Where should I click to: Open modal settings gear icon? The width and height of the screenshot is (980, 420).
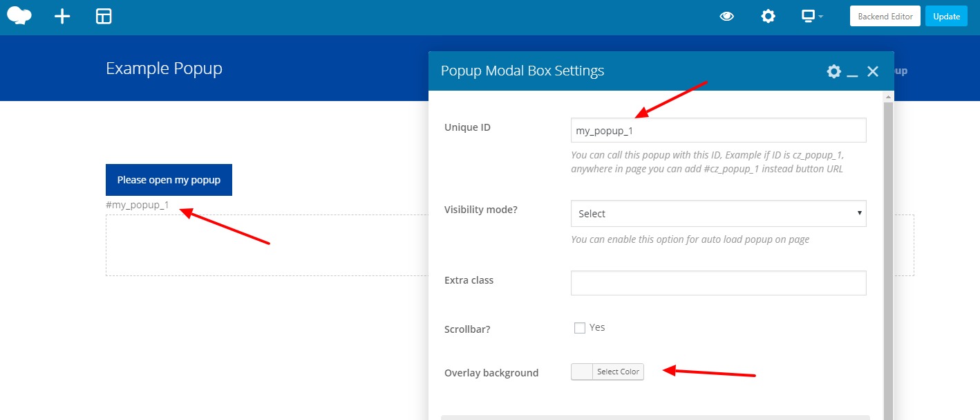pos(833,71)
